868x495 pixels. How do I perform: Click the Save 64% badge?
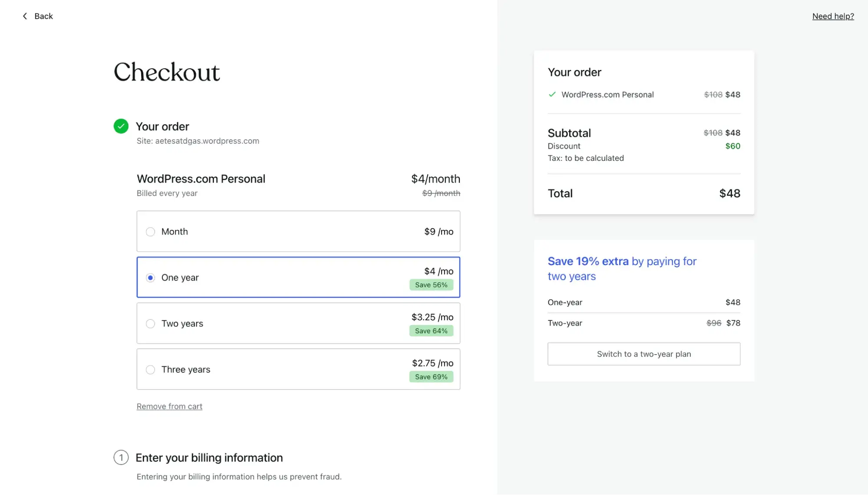click(431, 331)
